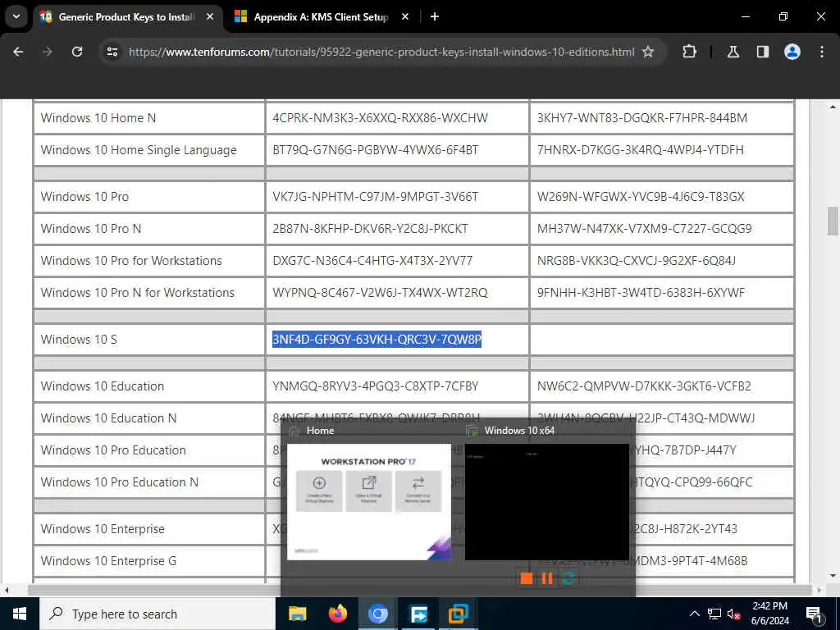Close the Appendix A KMS tab
This screenshot has height=630, width=840.
click(x=405, y=16)
